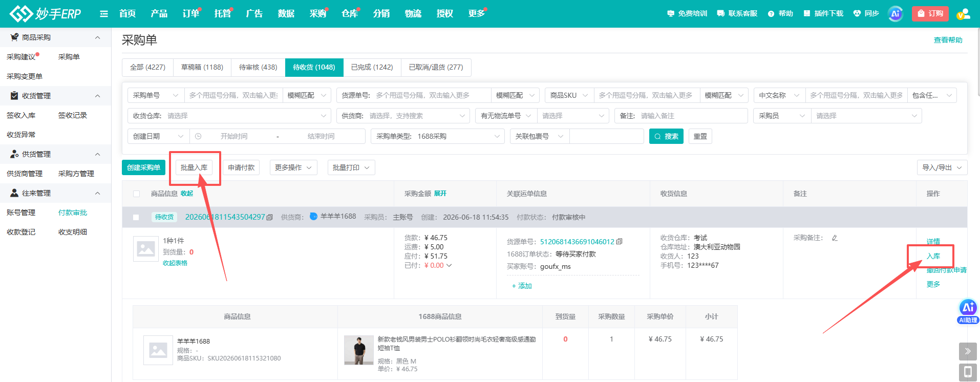Screen dimensions: 980x382
Task: Click the mobile phone icon at right
Action: 968,372
